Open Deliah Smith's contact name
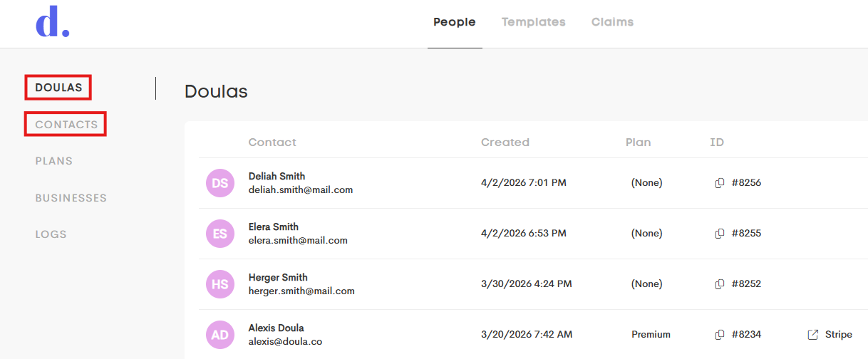This screenshot has width=868, height=359. pos(277,176)
